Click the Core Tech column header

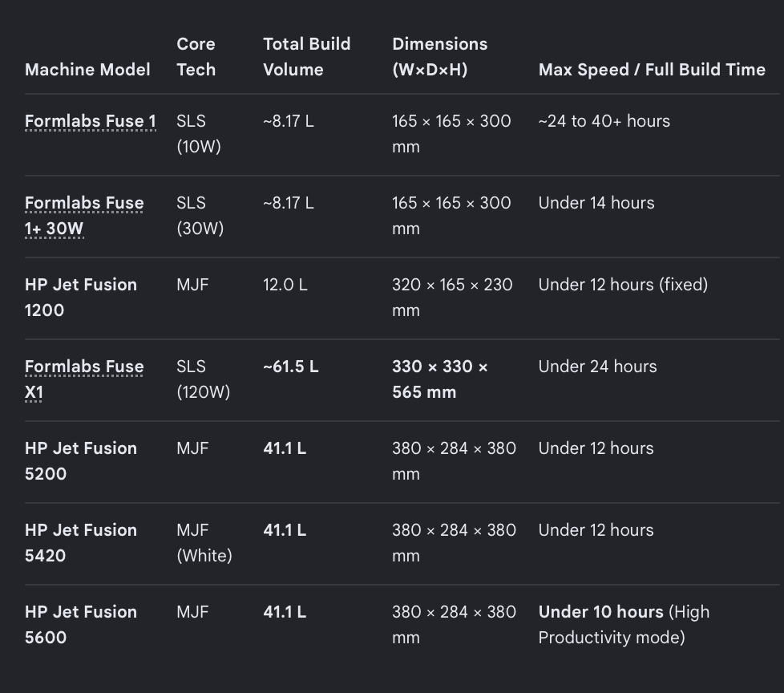pos(196,56)
